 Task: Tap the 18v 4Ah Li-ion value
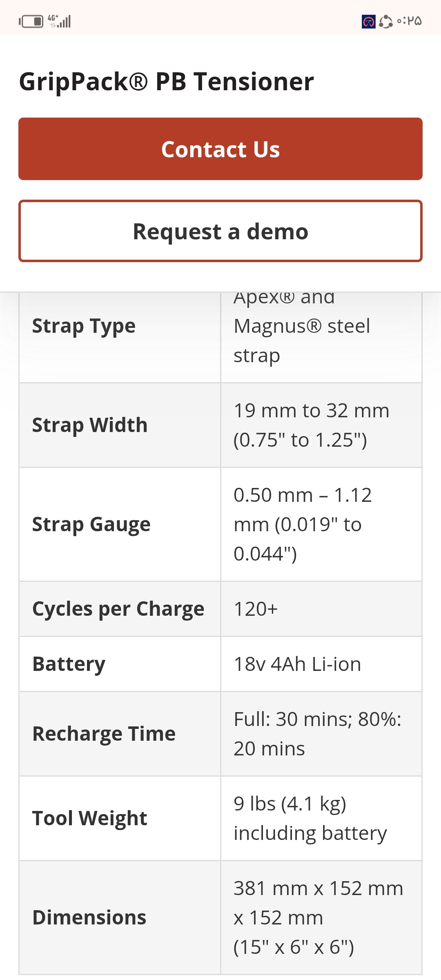297,664
